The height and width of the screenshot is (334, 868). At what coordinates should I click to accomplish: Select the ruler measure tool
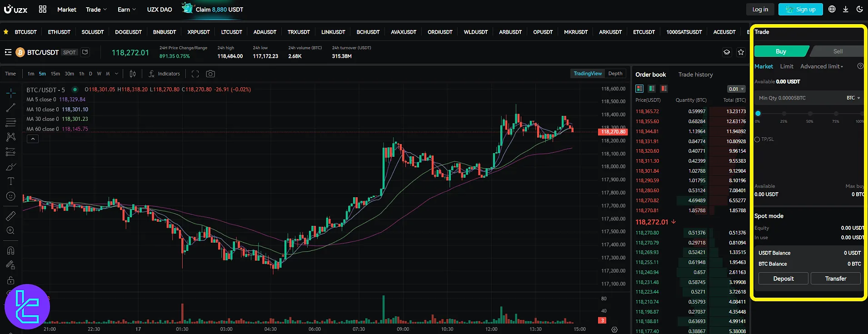point(11,216)
